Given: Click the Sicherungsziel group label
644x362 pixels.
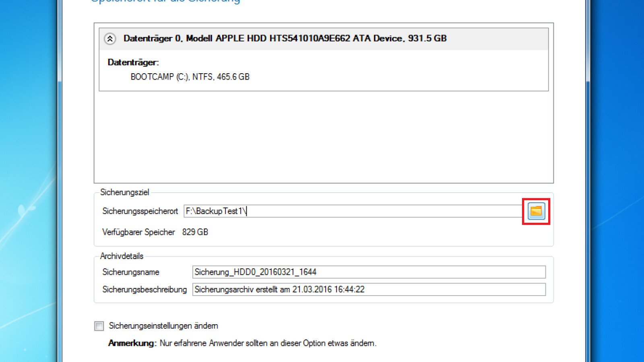Looking at the screenshot, I should point(124,192).
